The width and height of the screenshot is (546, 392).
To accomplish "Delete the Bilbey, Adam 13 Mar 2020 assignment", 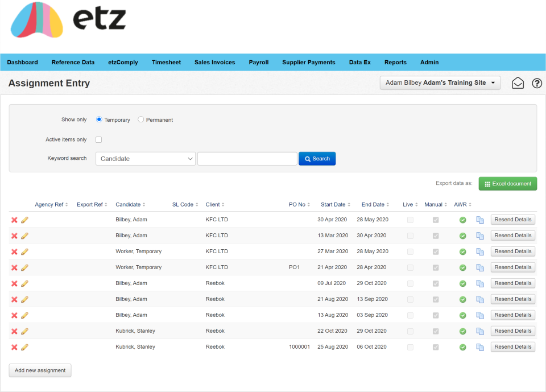I will point(14,236).
